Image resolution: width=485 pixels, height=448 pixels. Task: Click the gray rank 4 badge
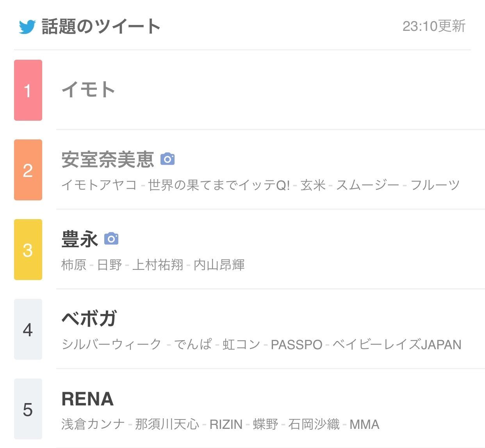pos(28,329)
